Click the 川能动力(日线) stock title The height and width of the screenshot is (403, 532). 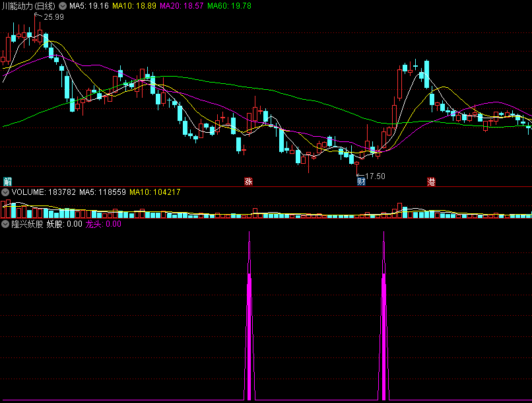(28, 6)
